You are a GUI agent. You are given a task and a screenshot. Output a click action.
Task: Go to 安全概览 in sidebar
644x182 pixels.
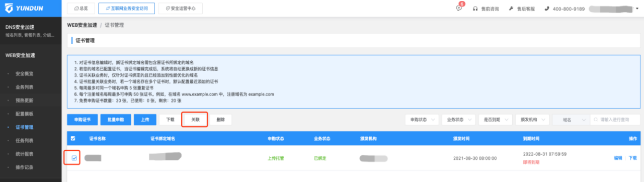24,73
